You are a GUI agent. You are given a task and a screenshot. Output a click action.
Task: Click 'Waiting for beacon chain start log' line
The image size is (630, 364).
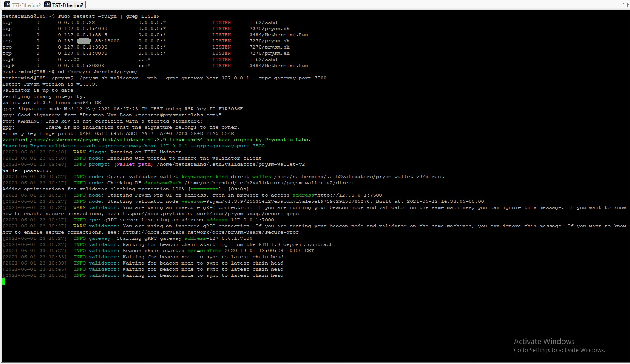click(x=168, y=244)
